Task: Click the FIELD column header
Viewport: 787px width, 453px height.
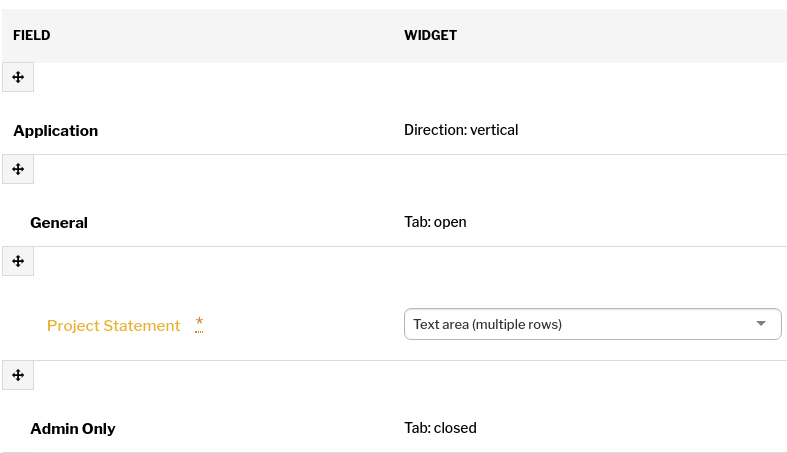Action: click(x=32, y=36)
